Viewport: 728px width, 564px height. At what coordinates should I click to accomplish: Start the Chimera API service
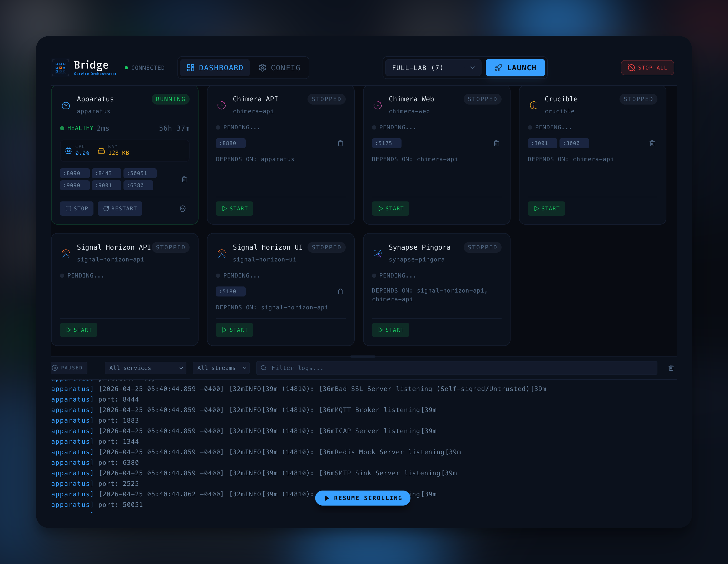point(234,209)
